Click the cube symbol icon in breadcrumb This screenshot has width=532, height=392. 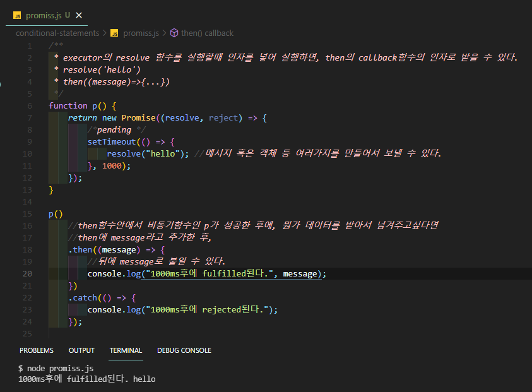(x=174, y=33)
